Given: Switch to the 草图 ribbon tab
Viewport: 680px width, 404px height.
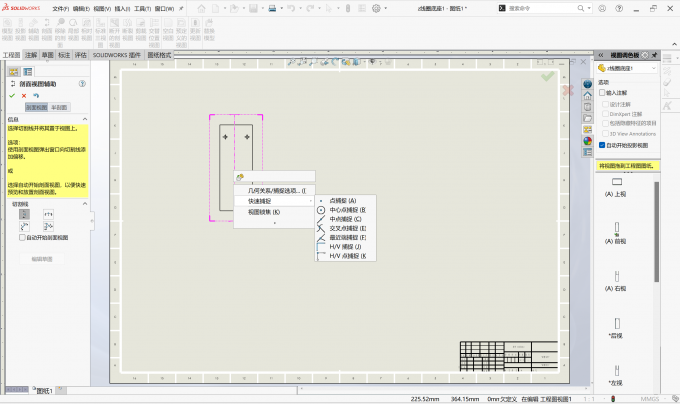Looking at the screenshot, I should click(x=47, y=55).
